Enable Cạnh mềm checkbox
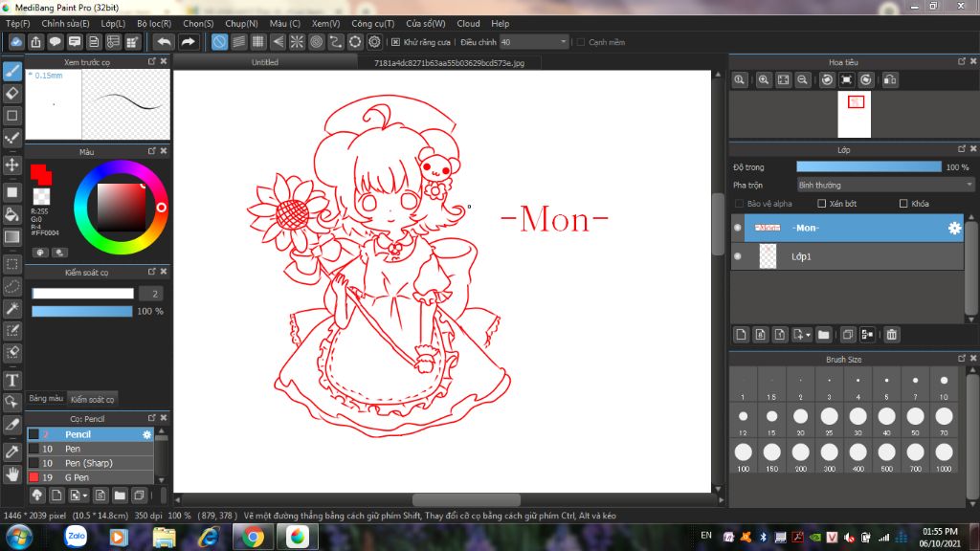The image size is (980, 551). click(x=581, y=42)
